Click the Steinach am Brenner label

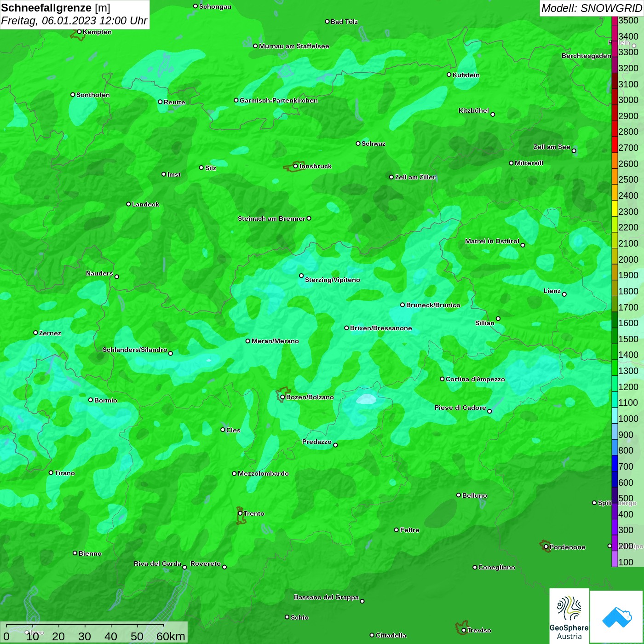coord(271,218)
